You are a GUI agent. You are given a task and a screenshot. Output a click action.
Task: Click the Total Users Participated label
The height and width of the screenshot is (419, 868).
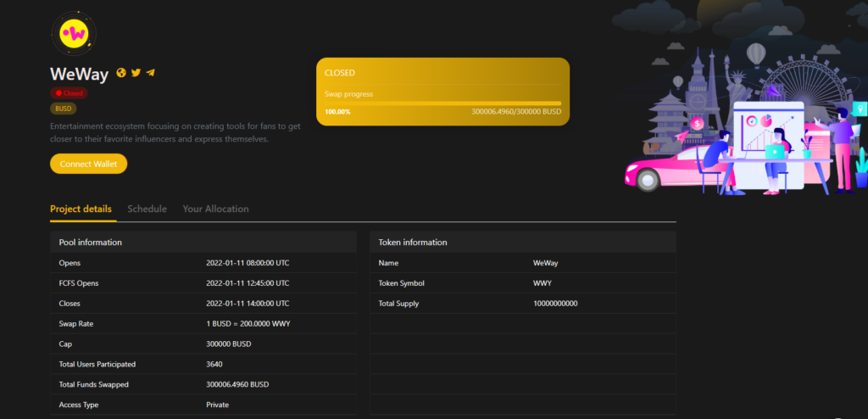(x=97, y=364)
